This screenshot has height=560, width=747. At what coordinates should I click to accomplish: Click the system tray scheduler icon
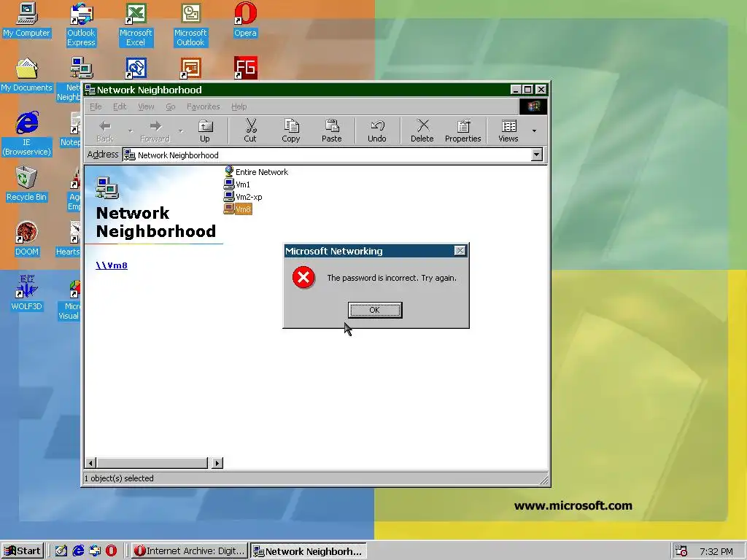(681, 551)
